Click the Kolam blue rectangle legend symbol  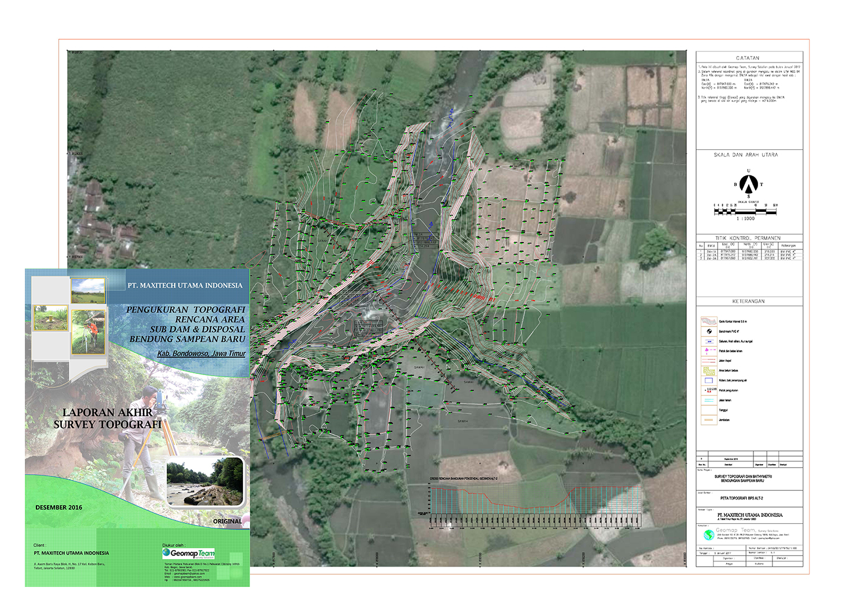click(709, 380)
